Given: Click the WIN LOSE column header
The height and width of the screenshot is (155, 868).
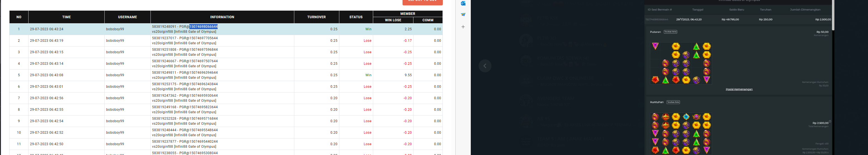Looking at the screenshot, I should pos(393,20).
